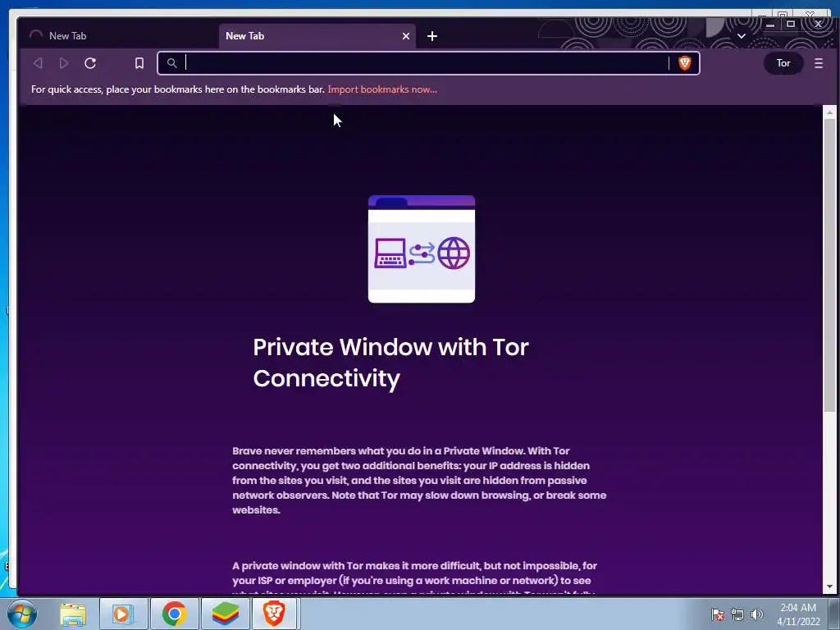Click Brave browser taskbar icon
This screenshot has width=840, height=630.
tap(274, 614)
